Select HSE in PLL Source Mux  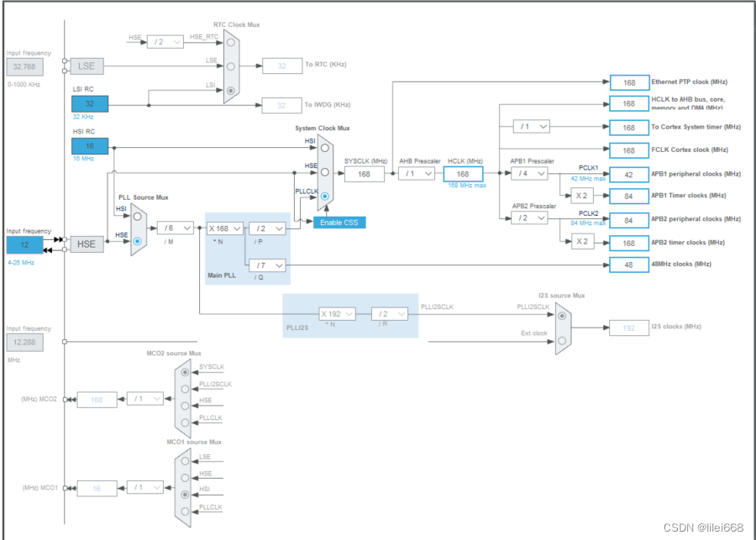point(138,240)
